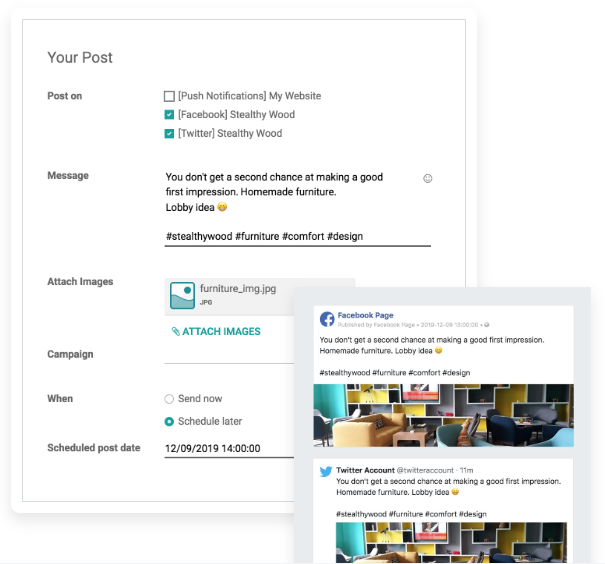
Task: Open the Facebook post furniture image
Action: [x=443, y=415]
